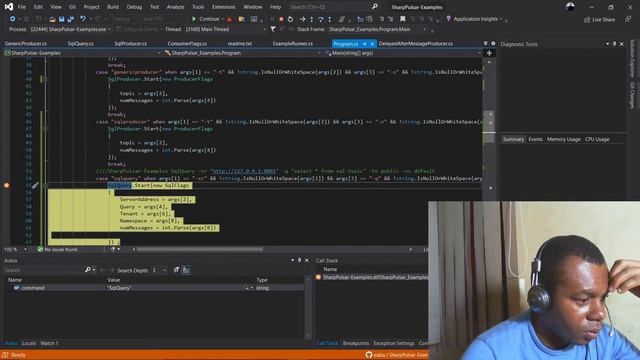Open the Breakpoints tab

coord(356,343)
